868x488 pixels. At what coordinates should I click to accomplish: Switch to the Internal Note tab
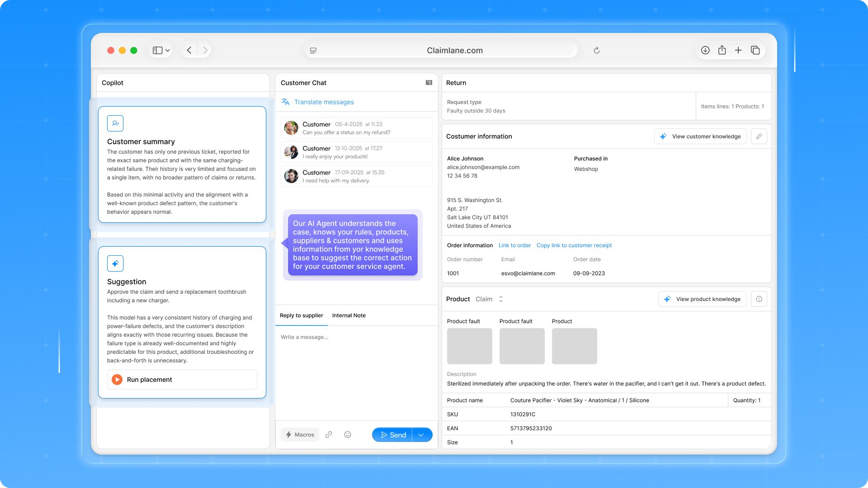click(x=349, y=315)
